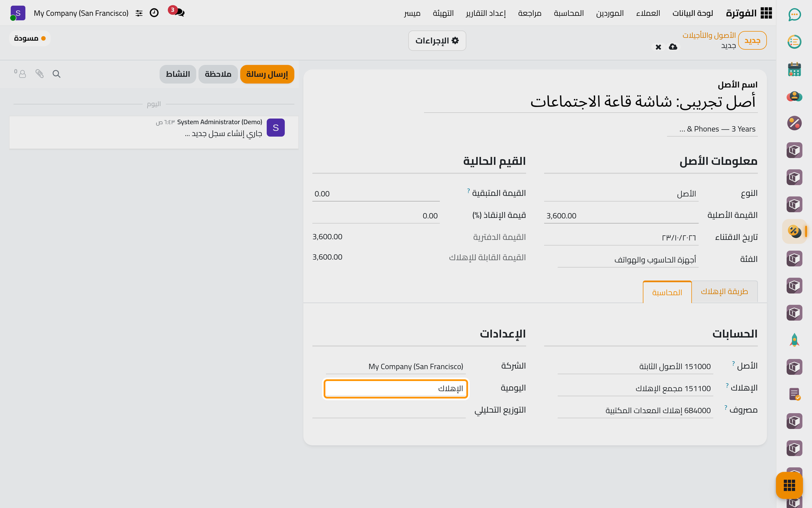This screenshot has height=508, width=812.
Task: Open the الإجراءات actions gear dropdown
Action: click(437, 41)
